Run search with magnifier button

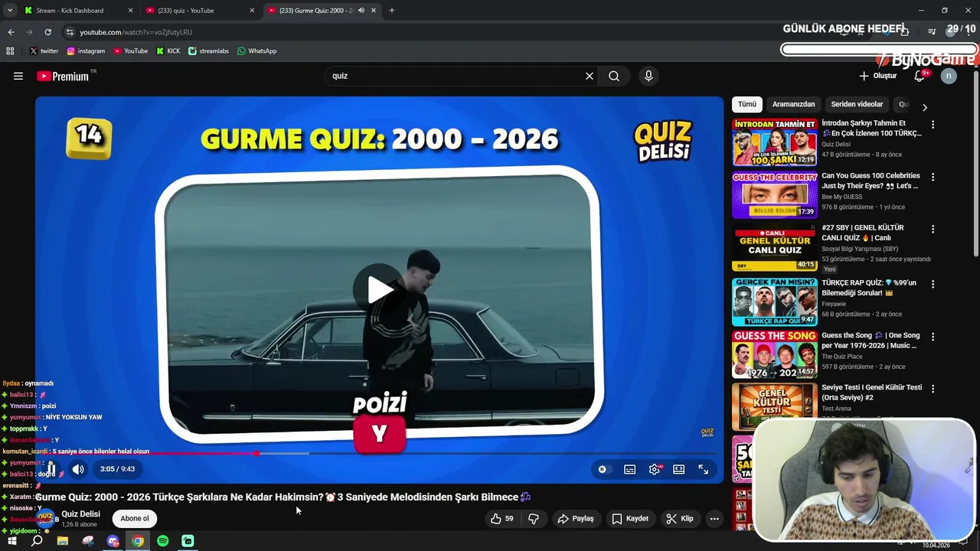click(x=614, y=76)
